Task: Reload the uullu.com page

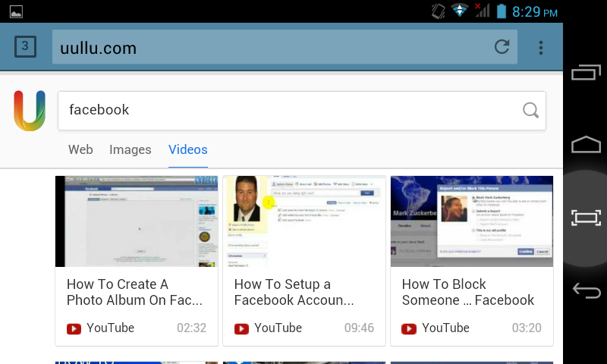Action: [502, 47]
